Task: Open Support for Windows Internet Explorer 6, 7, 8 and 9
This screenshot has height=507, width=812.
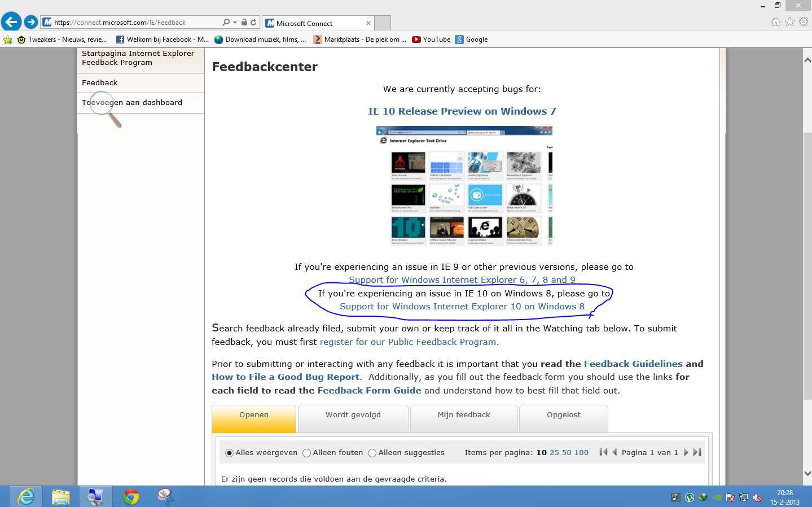Action: [x=462, y=280]
